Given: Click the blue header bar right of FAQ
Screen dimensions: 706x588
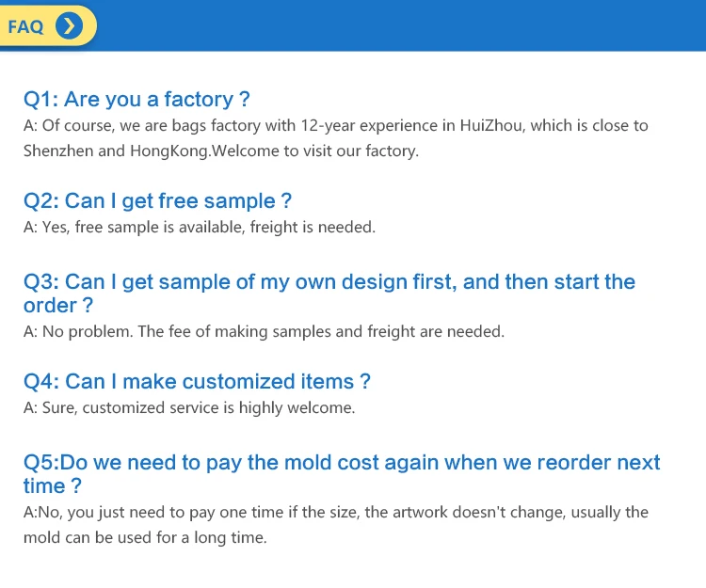Looking at the screenshot, I should click(x=395, y=26).
